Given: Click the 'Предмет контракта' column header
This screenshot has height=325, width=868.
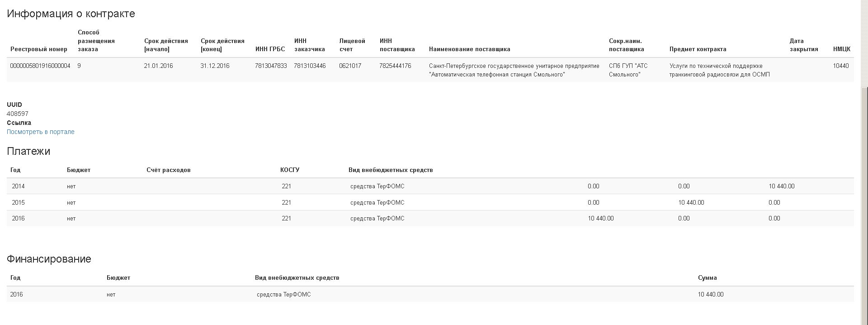Looking at the screenshot, I should 698,49.
